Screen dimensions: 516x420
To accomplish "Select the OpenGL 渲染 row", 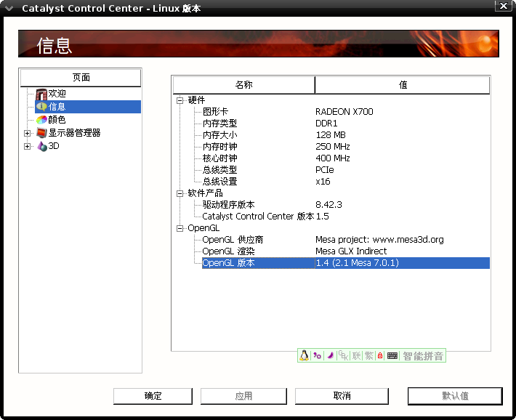I will click(x=345, y=251).
